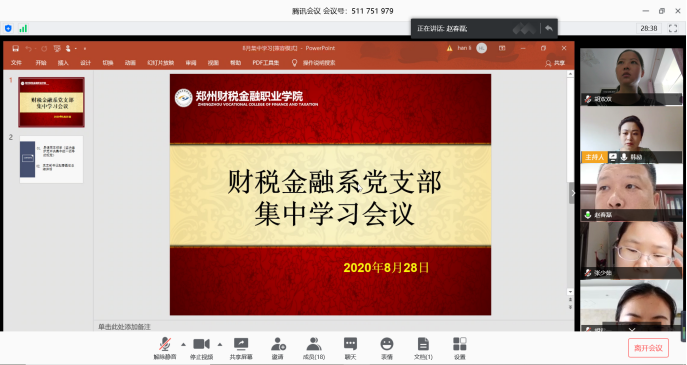Click the PowerPoint slide pane vertical scrollbar

(x=570, y=183)
